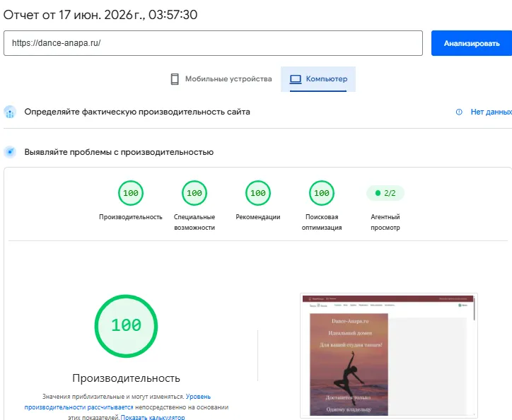Viewport: 512px width, 420px height.
Task: Open Специальные возможности score gauge
Action: coord(194,193)
